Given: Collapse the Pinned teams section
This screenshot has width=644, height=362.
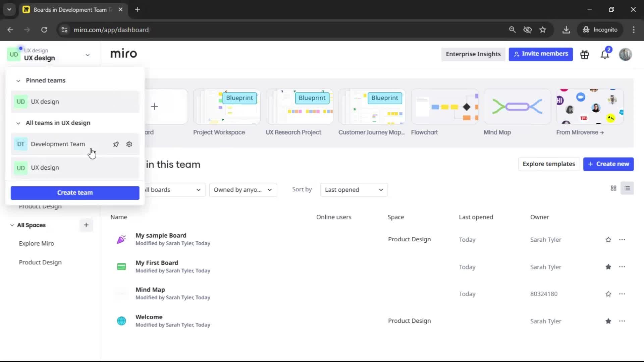Looking at the screenshot, I should tap(18, 81).
